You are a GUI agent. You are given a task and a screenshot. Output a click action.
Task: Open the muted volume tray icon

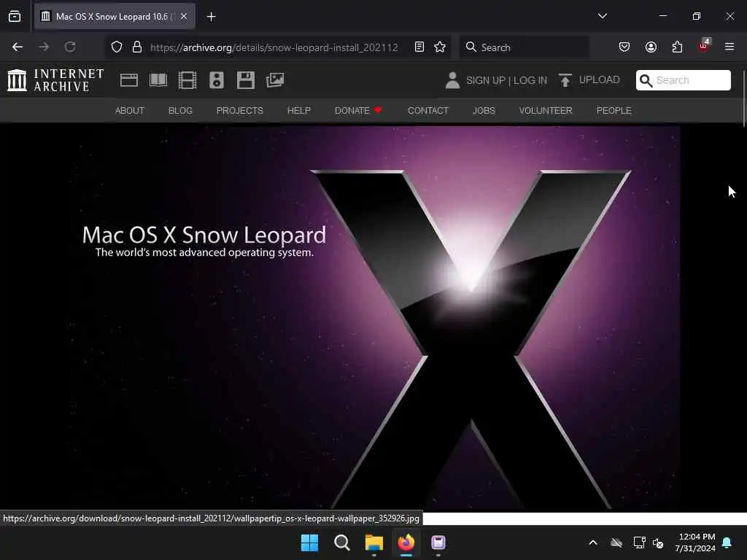click(x=658, y=542)
